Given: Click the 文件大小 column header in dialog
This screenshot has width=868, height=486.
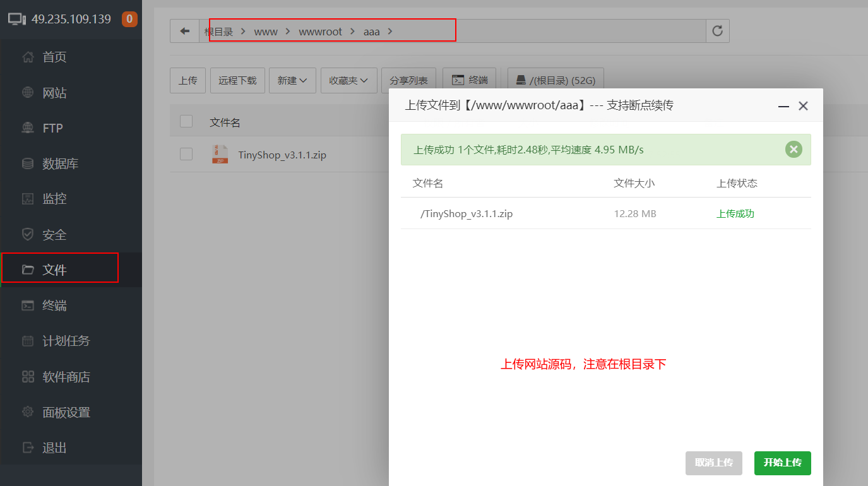Looking at the screenshot, I should pyautogui.click(x=634, y=184).
